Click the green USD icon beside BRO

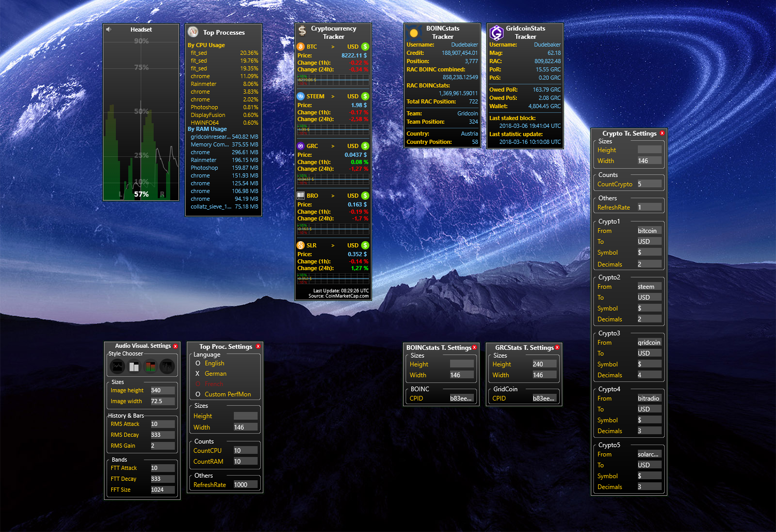point(365,196)
